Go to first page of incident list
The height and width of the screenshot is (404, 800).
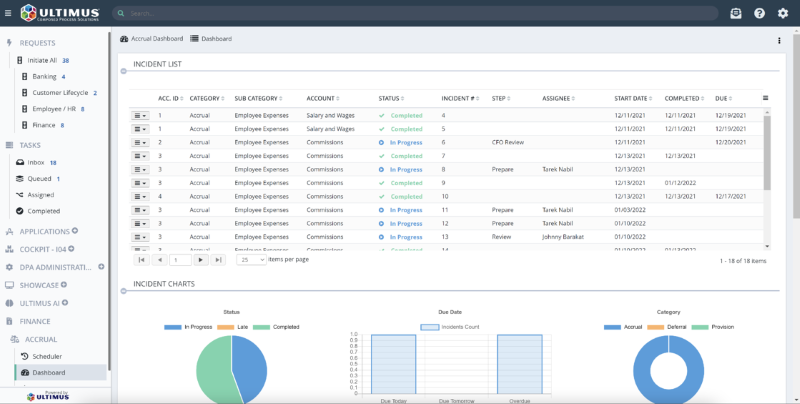(x=141, y=260)
